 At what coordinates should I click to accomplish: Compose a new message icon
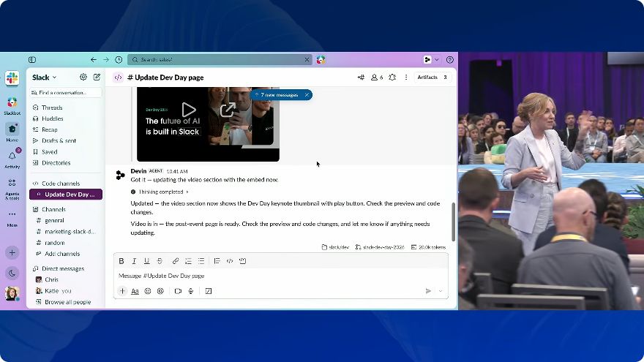pos(97,77)
